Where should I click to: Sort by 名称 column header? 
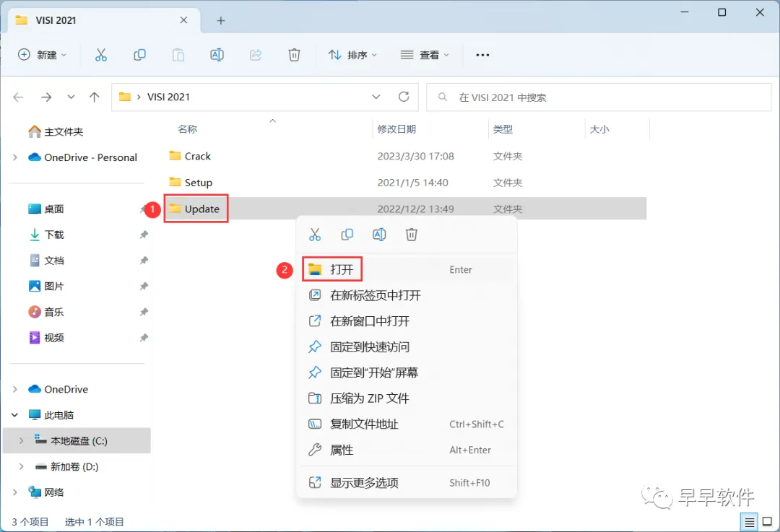pos(188,129)
